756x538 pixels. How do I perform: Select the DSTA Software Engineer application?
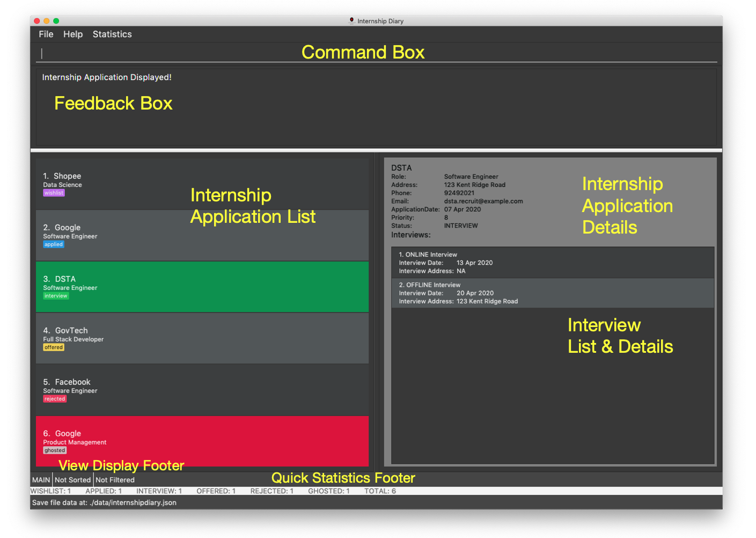202,287
